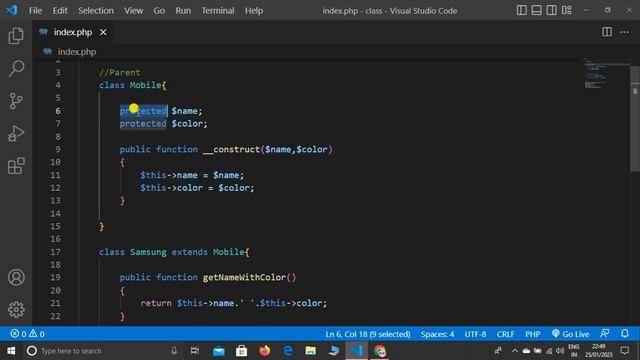Open the Extensions view
The image size is (640, 360).
pos(16,166)
